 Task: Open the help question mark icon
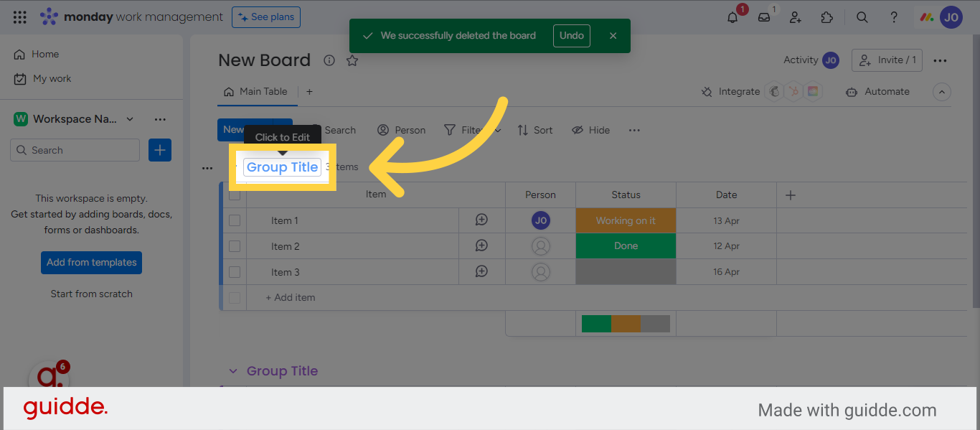[x=894, y=17]
